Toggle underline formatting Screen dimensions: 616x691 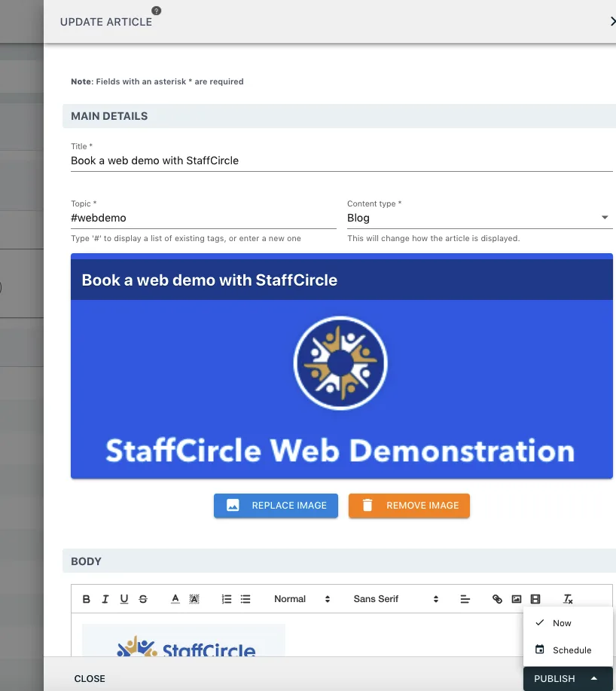(124, 599)
